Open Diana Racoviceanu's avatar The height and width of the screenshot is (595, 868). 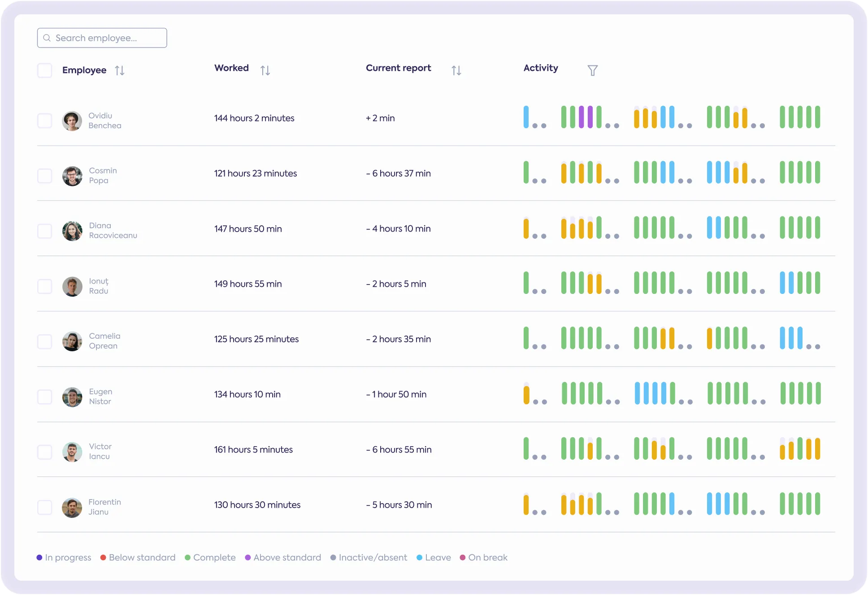(72, 231)
